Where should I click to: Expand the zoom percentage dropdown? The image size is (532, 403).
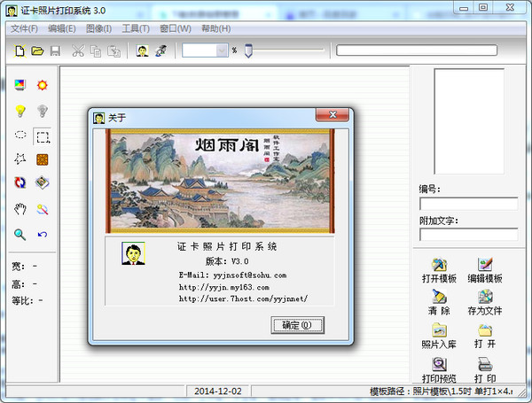222,50
